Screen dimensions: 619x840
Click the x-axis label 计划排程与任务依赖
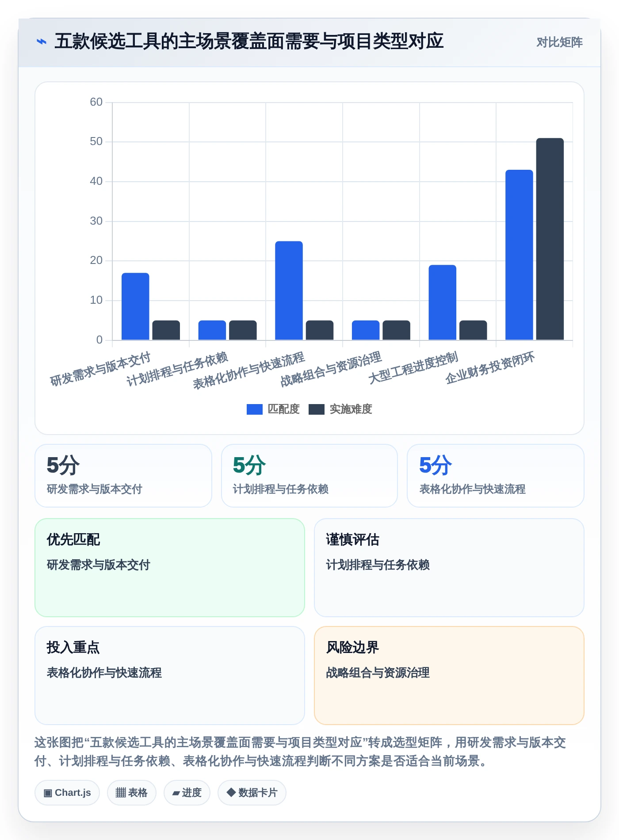click(177, 369)
